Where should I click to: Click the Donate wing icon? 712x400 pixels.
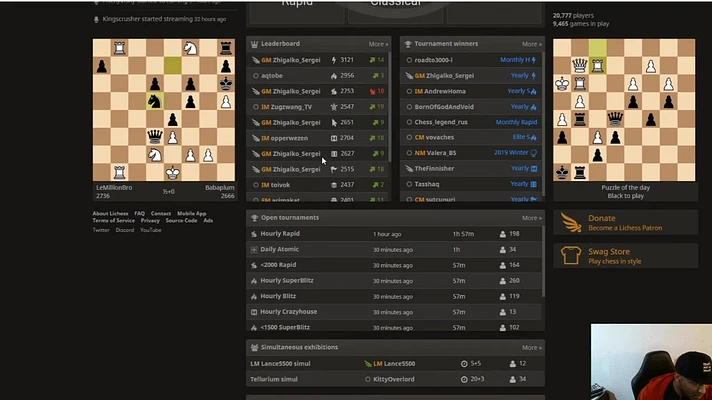point(571,222)
